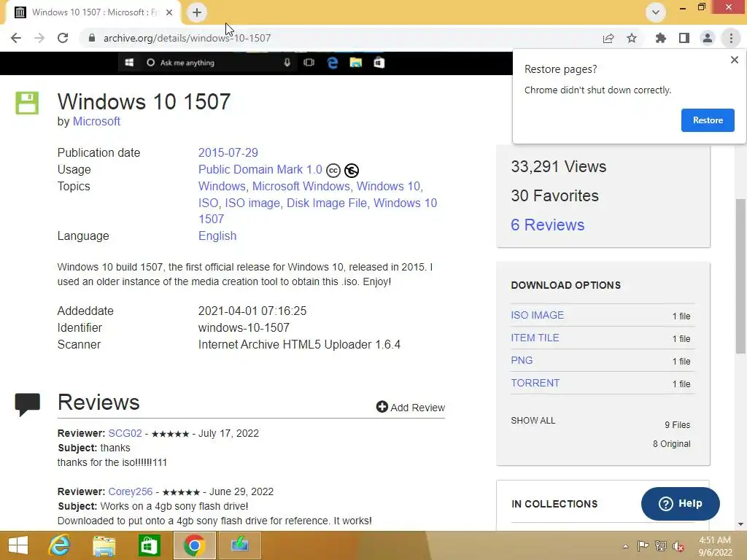Click the scrollbar down arrow

coord(740,524)
